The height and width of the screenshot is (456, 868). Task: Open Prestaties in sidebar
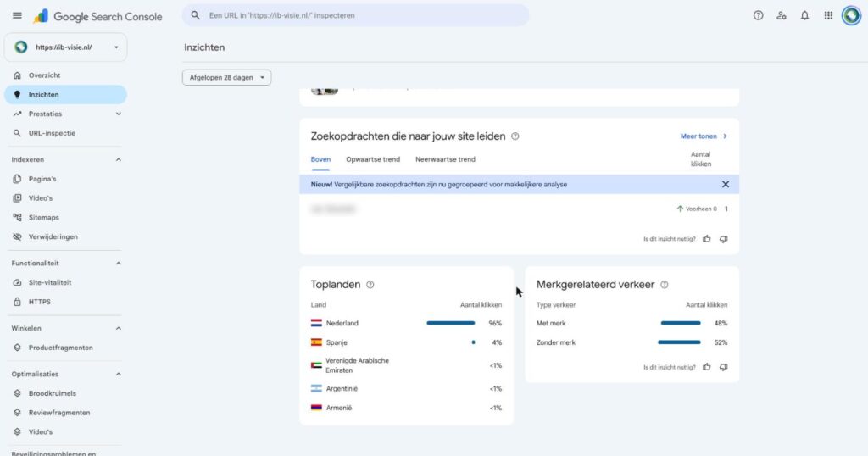(65, 114)
